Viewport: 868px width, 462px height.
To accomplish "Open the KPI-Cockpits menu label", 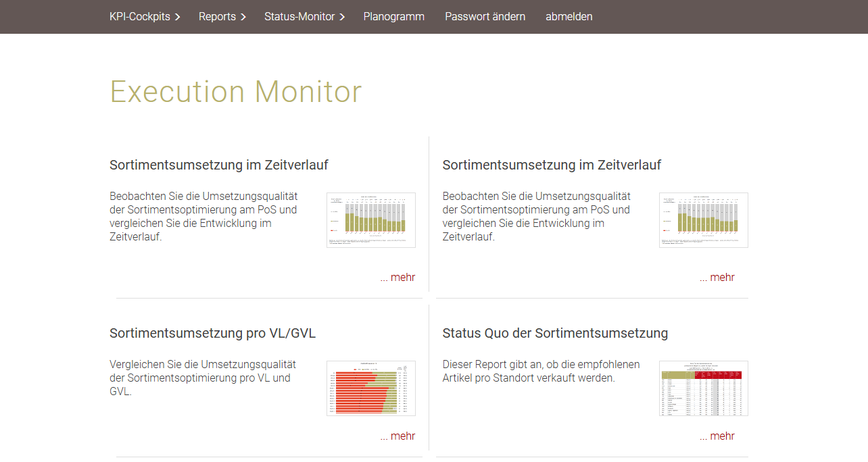I will pos(140,17).
